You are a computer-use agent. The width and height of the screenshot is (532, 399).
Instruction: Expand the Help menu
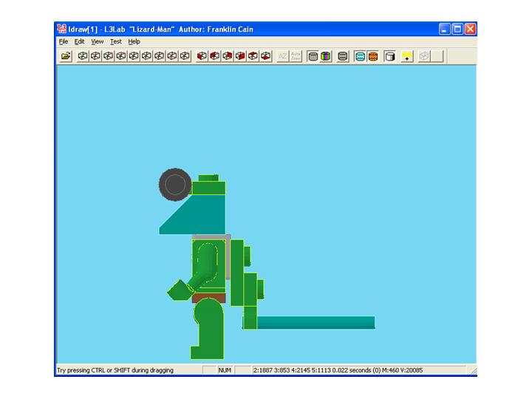click(134, 42)
